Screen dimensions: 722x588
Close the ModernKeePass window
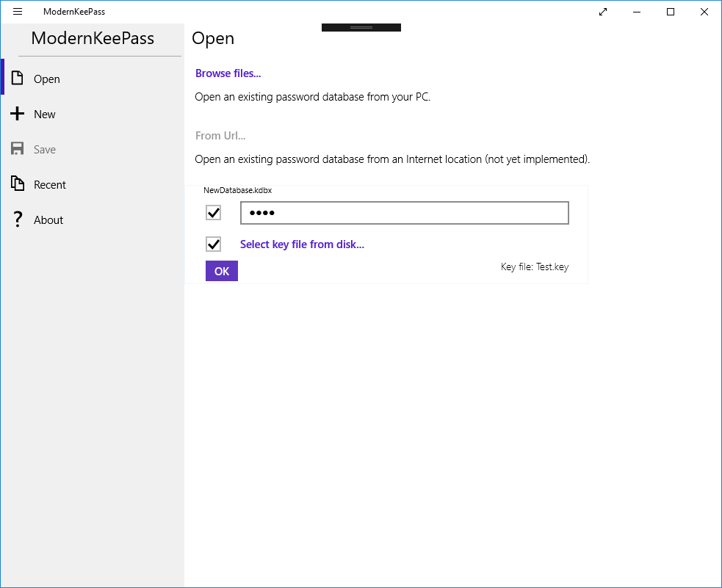(704, 12)
